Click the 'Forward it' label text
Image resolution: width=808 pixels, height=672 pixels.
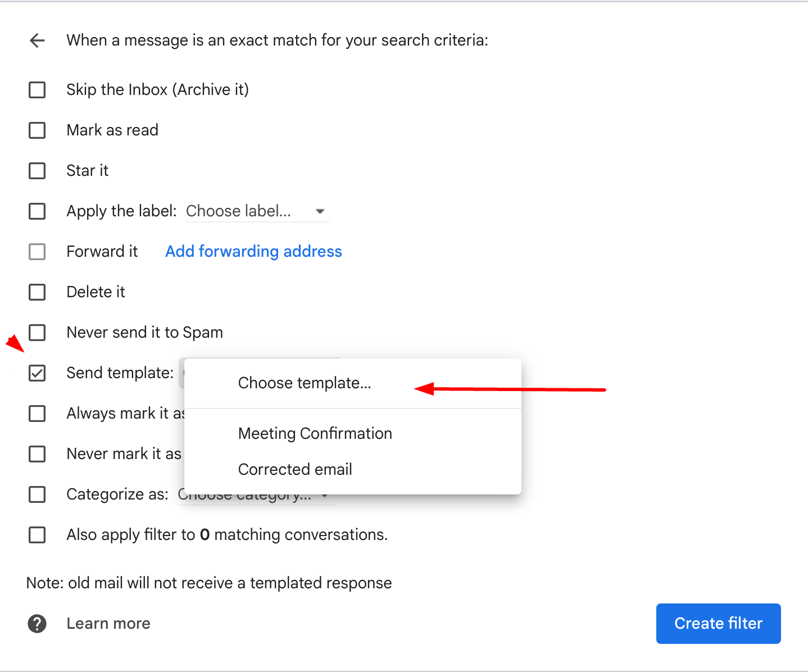tap(102, 252)
